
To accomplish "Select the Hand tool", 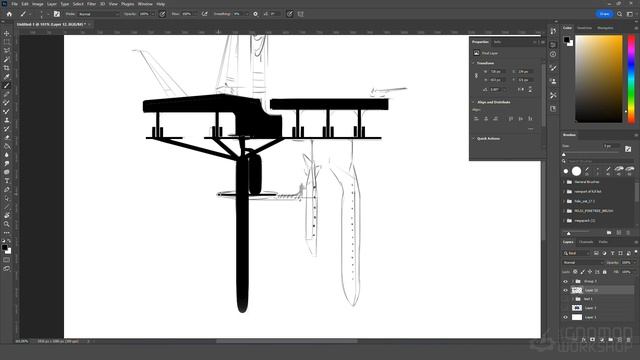I will (7, 216).
